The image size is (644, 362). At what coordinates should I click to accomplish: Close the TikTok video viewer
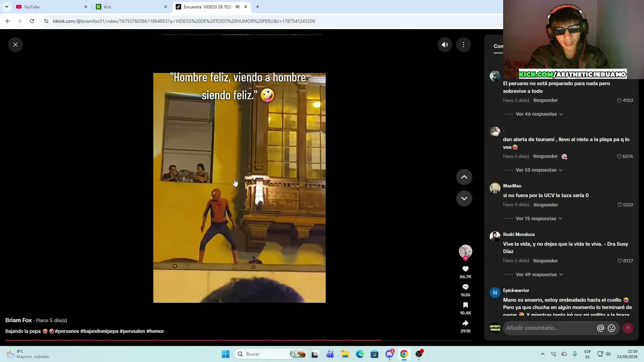(15, 45)
